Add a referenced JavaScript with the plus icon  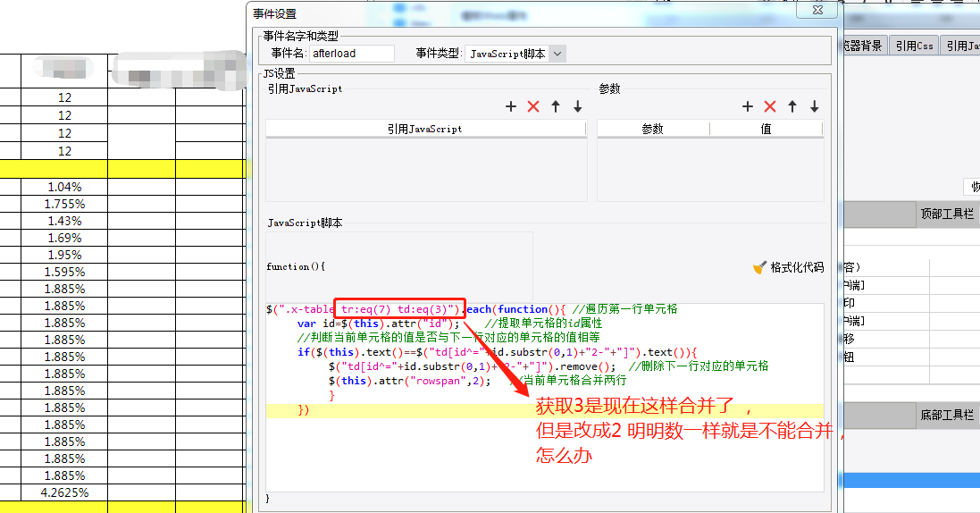click(511, 107)
